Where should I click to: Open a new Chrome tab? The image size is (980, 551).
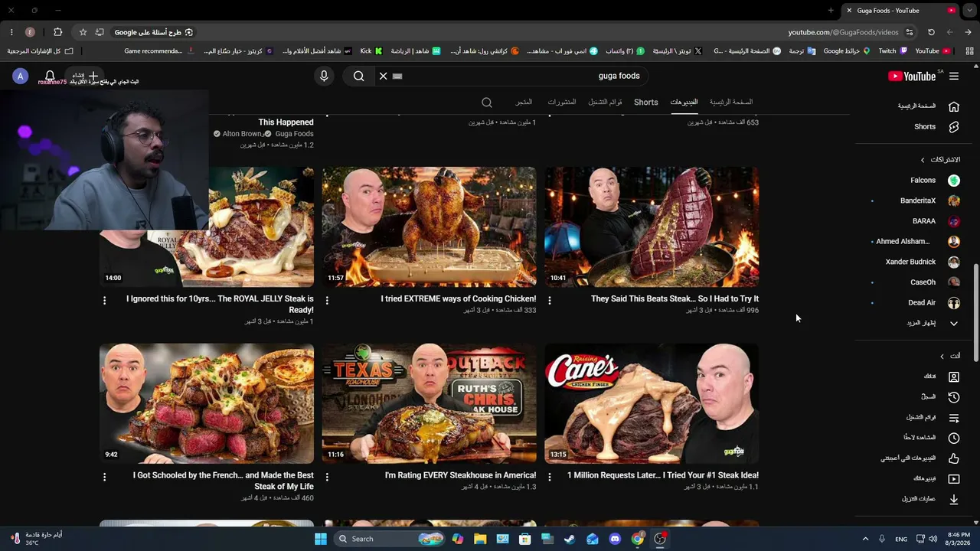(x=831, y=10)
